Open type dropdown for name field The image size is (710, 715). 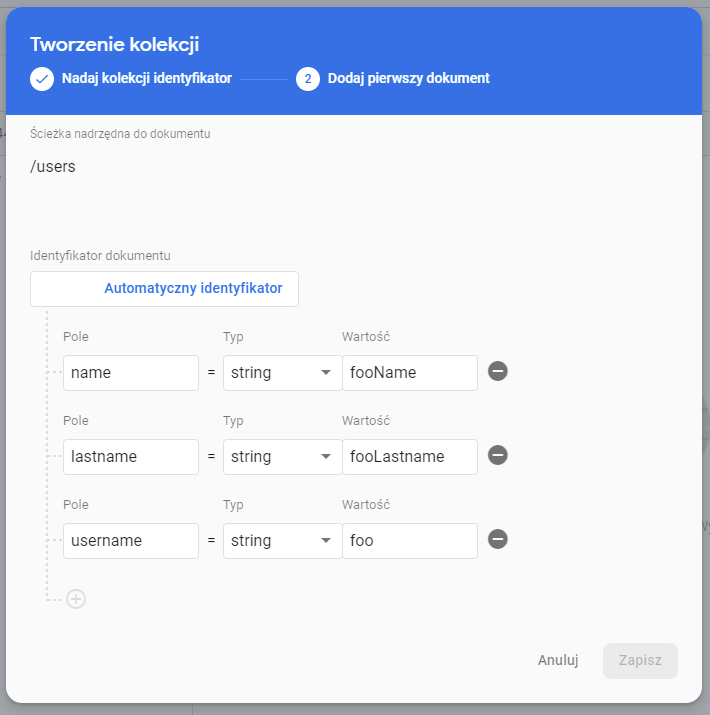point(282,373)
